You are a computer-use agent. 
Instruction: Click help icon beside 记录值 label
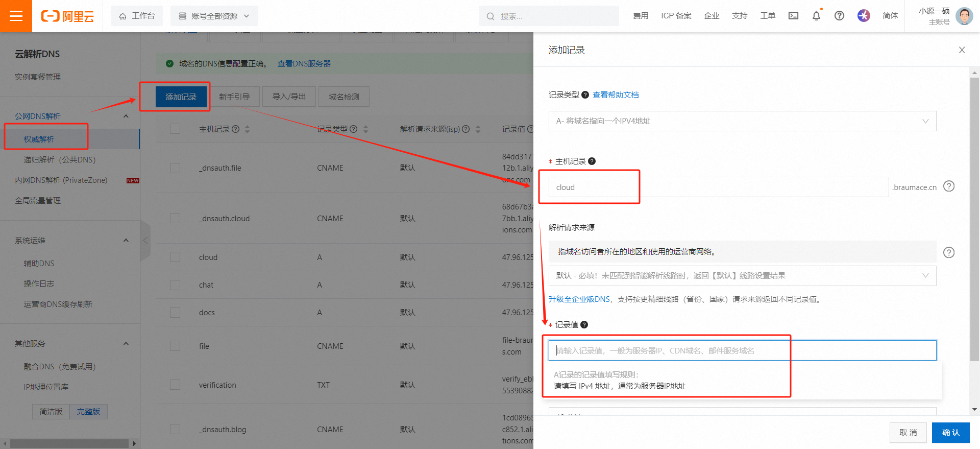click(x=584, y=325)
